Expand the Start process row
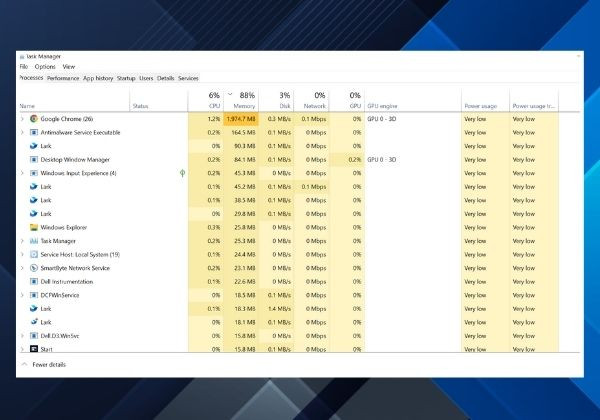The width and height of the screenshot is (600, 420). point(22,349)
